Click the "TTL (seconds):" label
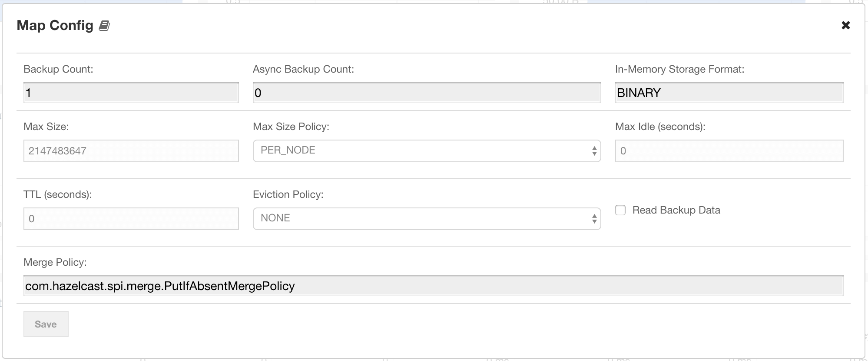Image resolution: width=868 pixels, height=361 pixels. (58, 194)
